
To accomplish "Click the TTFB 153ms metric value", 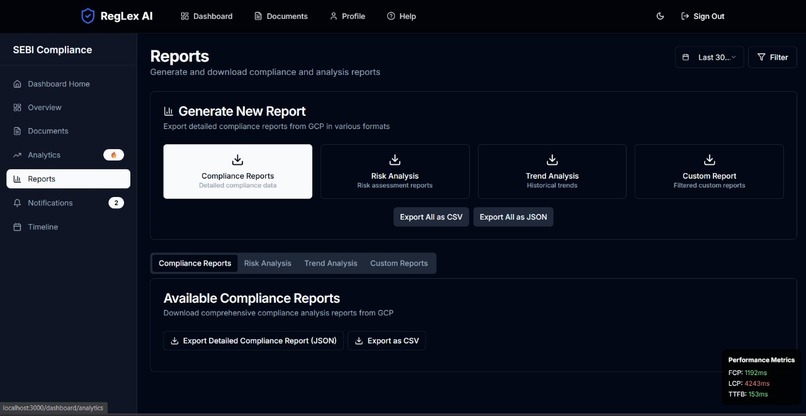I will [x=758, y=394].
